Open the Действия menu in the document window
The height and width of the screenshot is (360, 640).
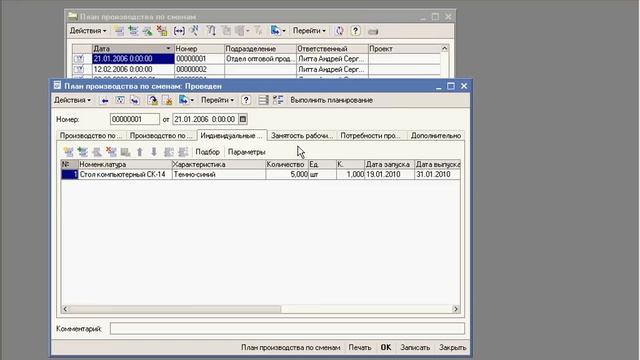pos(73,100)
